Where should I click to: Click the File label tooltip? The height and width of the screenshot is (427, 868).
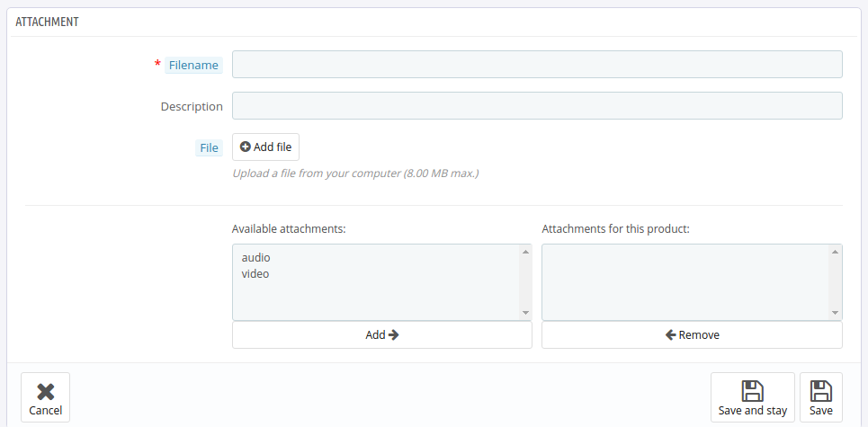coord(209,147)
